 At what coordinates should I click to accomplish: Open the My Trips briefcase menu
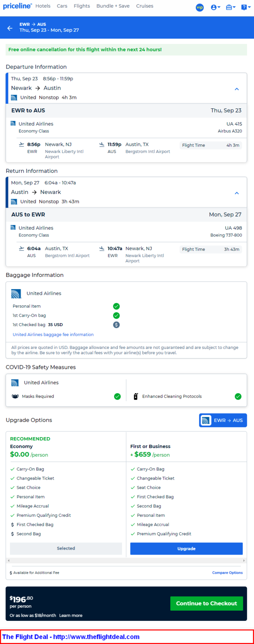point(230,7)
